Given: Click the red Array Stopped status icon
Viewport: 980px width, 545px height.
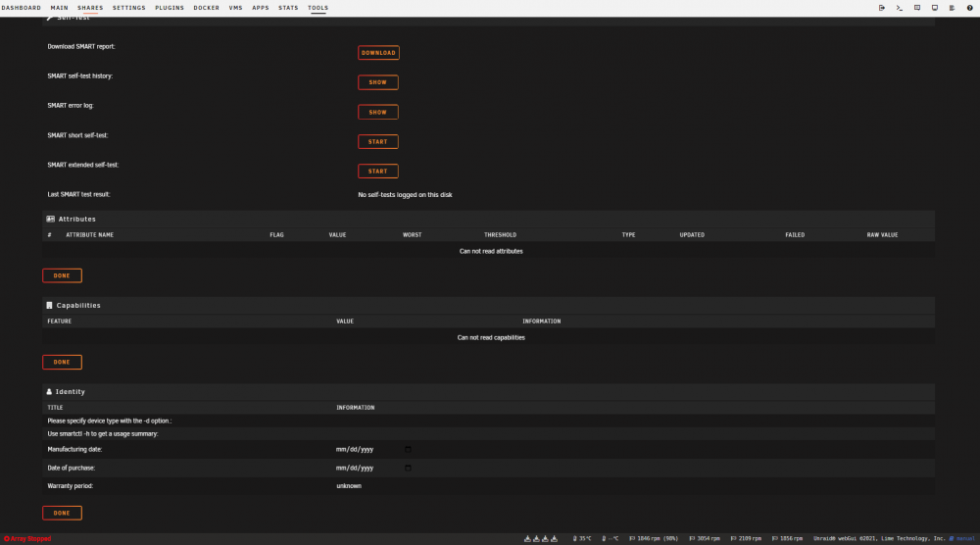Looking at the screenshot, I should 7,539.
